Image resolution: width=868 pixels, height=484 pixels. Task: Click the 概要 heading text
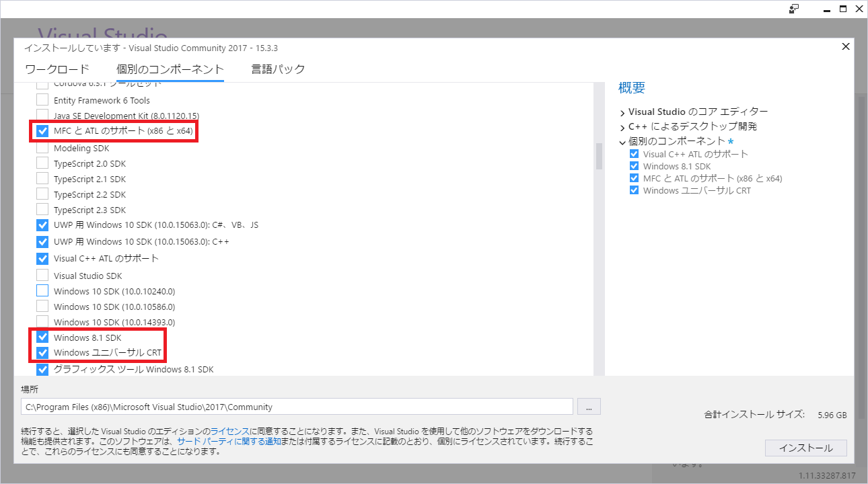click(x=632, y=87)
